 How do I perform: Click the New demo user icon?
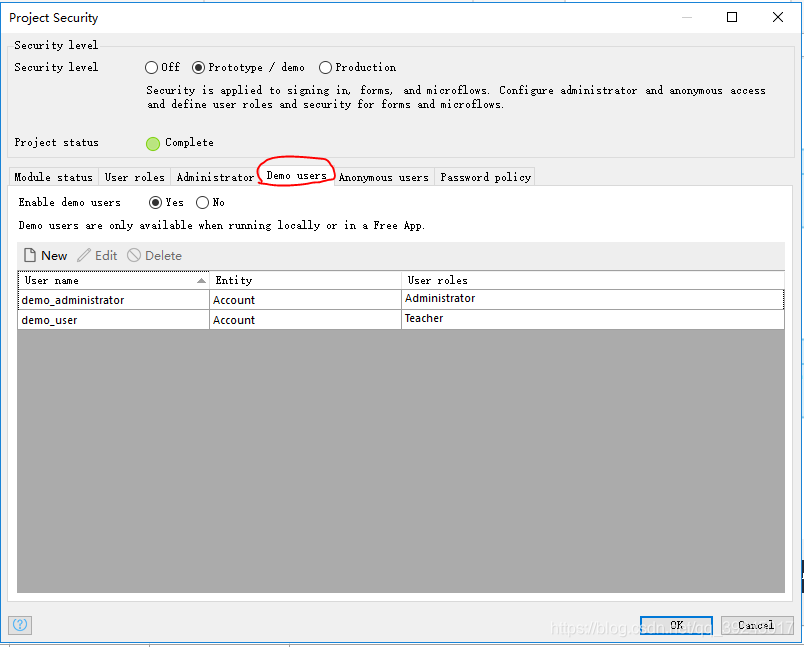[x=30, y=255]
